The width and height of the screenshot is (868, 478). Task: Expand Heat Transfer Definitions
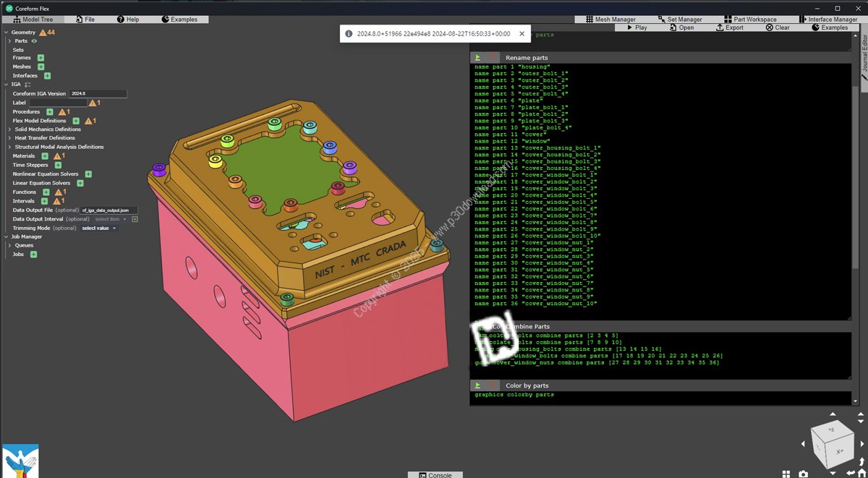click(x=10, y=138)
